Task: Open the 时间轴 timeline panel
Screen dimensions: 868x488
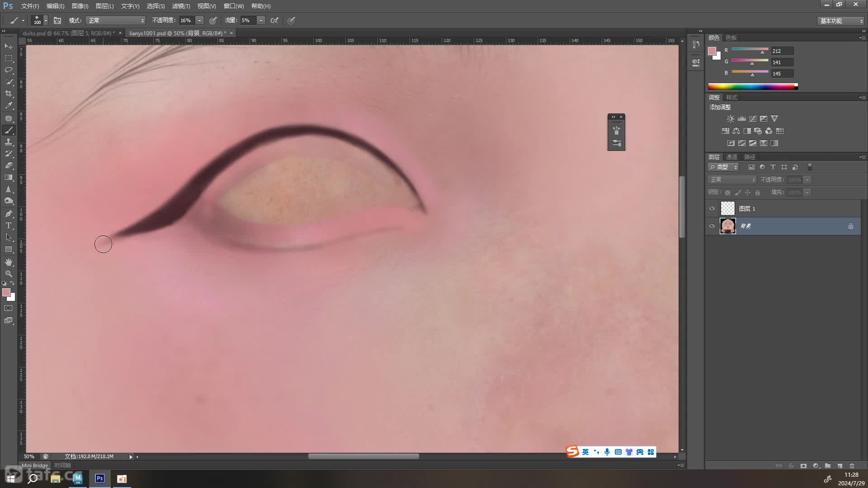Action: click(62, 465)
